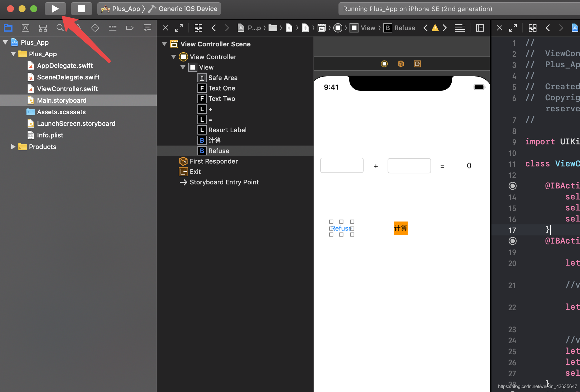Select ViewController.swift in file list

click(68, 88)
